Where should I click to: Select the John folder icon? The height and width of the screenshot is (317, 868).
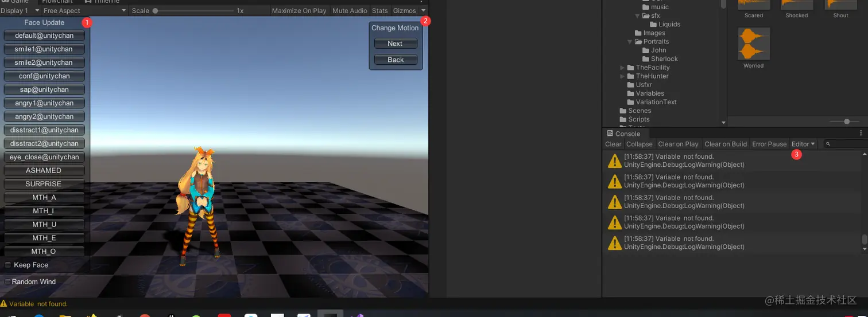[x=646, y=50]
